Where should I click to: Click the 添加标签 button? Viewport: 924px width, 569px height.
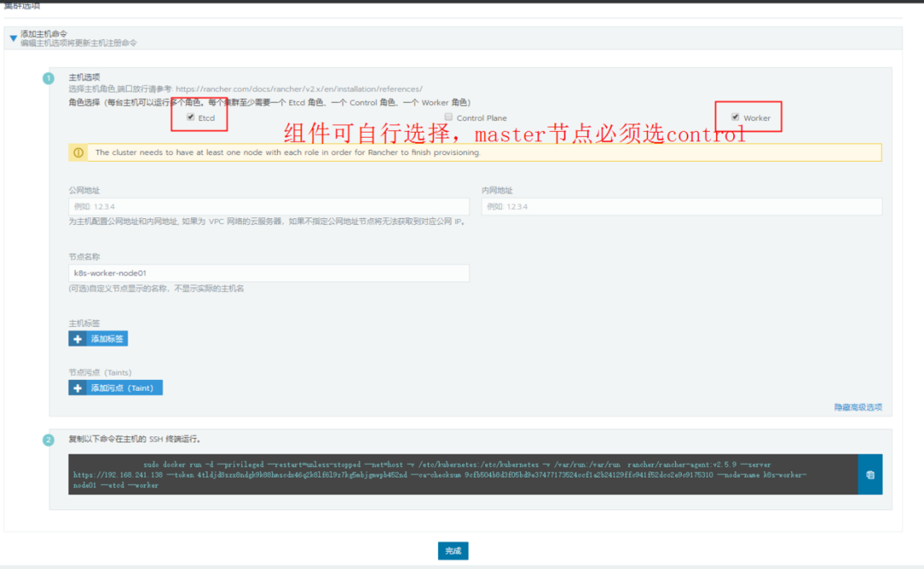point(98,339)
